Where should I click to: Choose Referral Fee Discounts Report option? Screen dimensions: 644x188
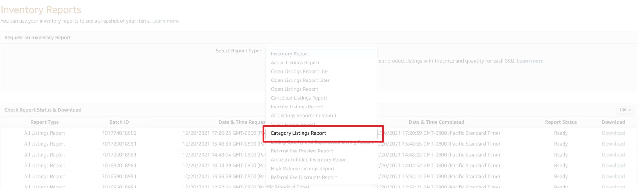(x=304, y=177)
